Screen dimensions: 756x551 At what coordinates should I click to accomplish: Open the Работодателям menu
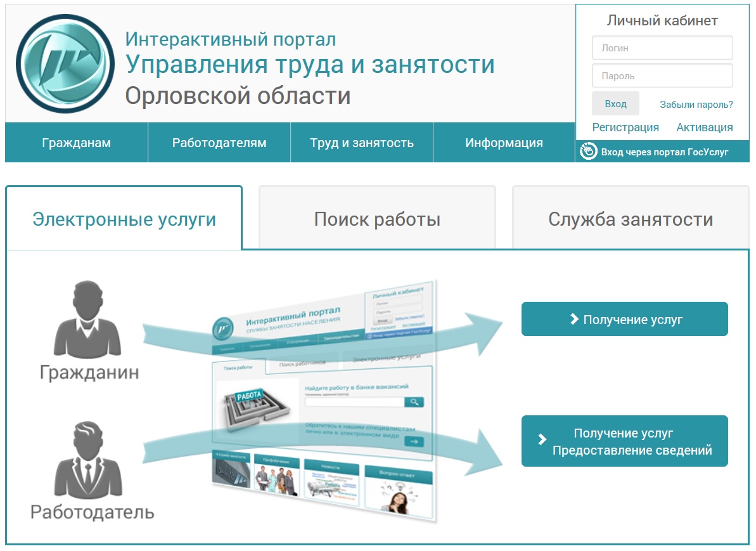pyautogui.click(x=219, y=143)
